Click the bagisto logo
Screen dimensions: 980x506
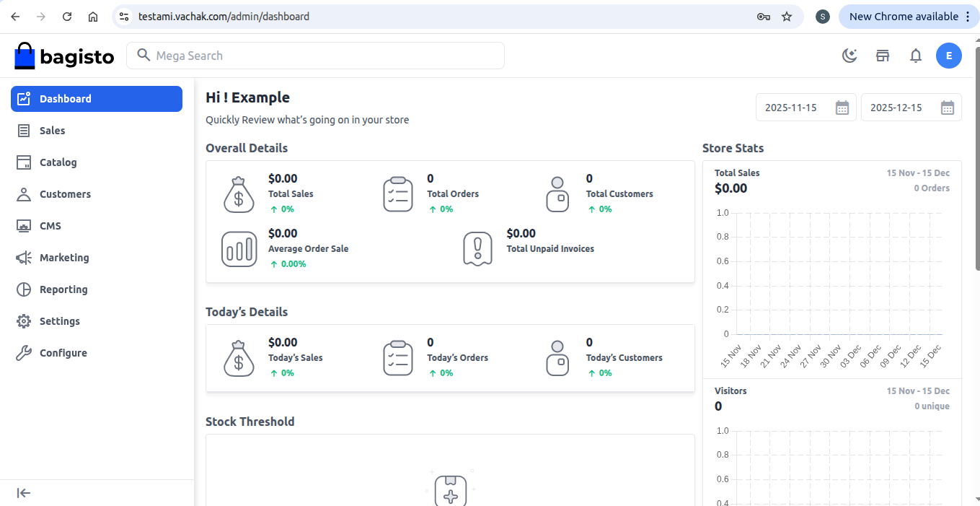point(64,56)
